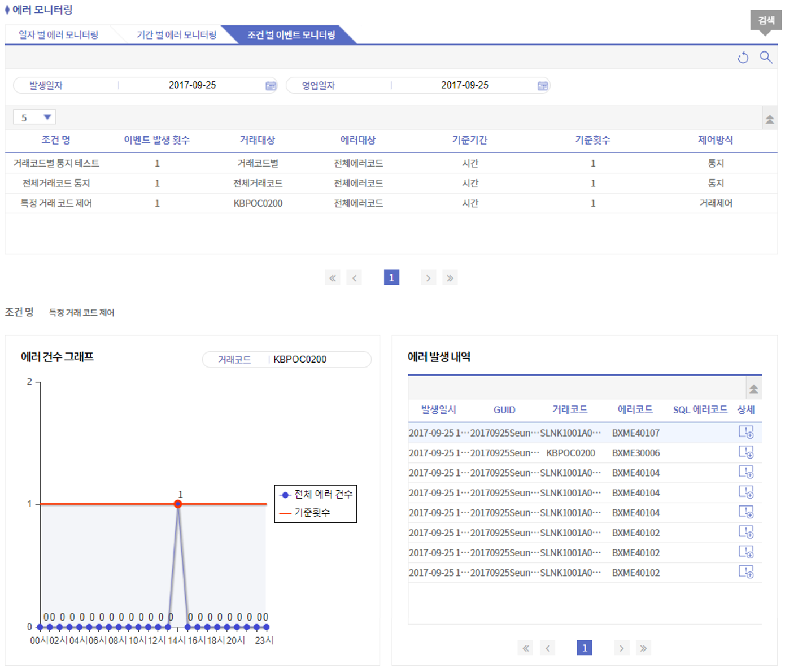785x672 pixels.
Task: Go to first page of condition table
Action: coord(333,278)
